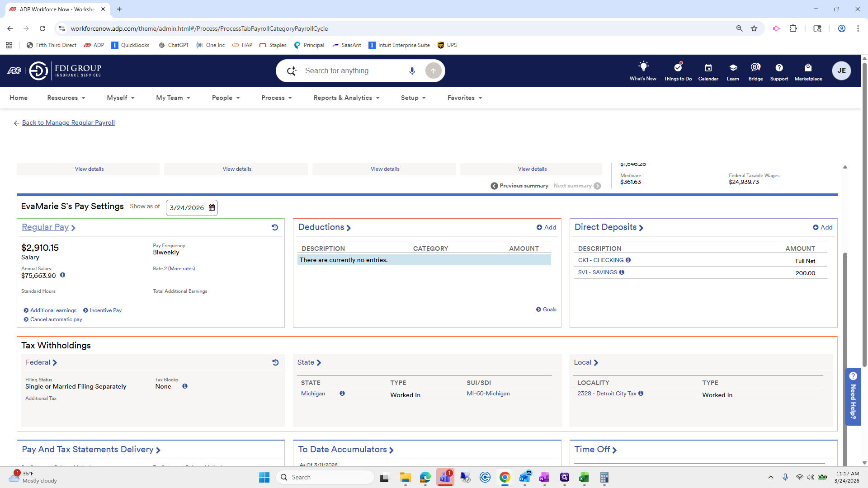Image resolution: width=868 pixels, height=488 pixels.
Task: Open the Deductions section chevron
Action: tap(349, 228)
